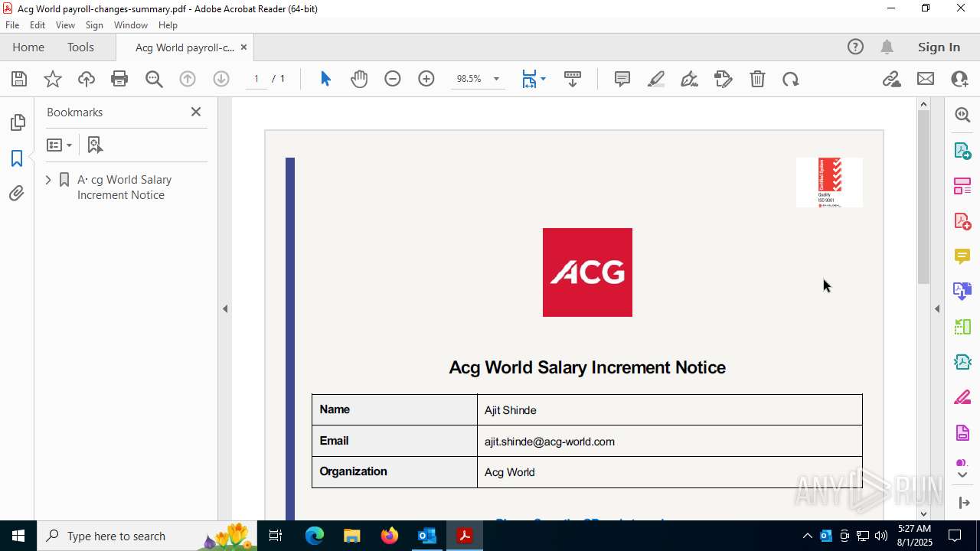The width and height of the screenshot is (980, 551).
Task: Switch to the Tools tab
Action: point(80,47)
